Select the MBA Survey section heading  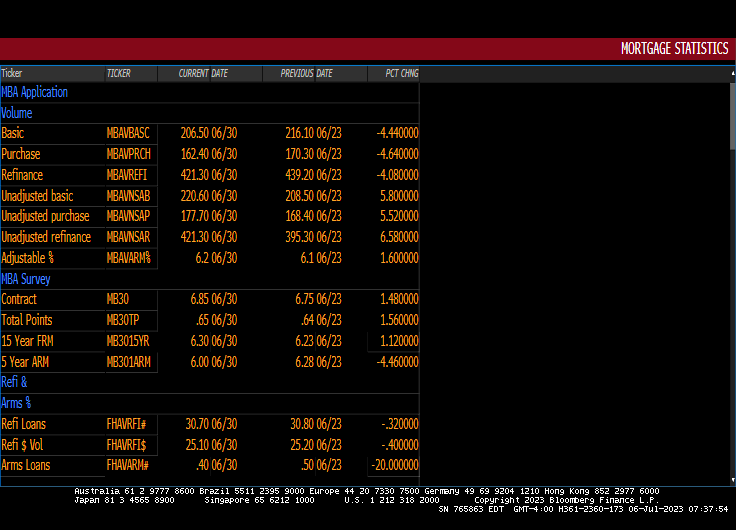[x=26, y=279]
